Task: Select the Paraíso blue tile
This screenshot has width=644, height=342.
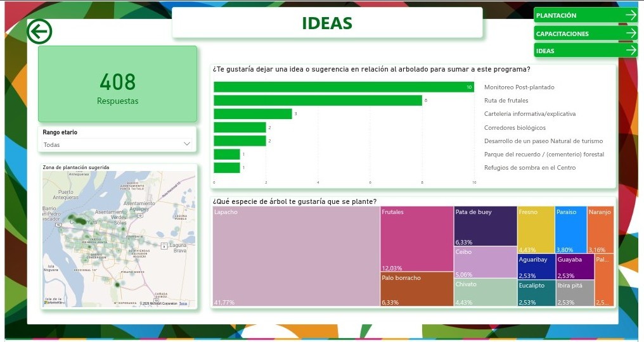Action: click(571, 230)
